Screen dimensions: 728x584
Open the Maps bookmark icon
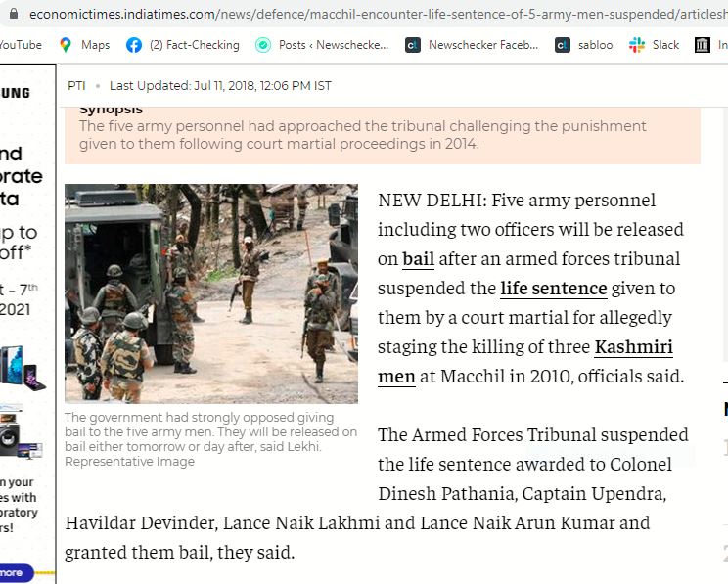click(66, 45)
